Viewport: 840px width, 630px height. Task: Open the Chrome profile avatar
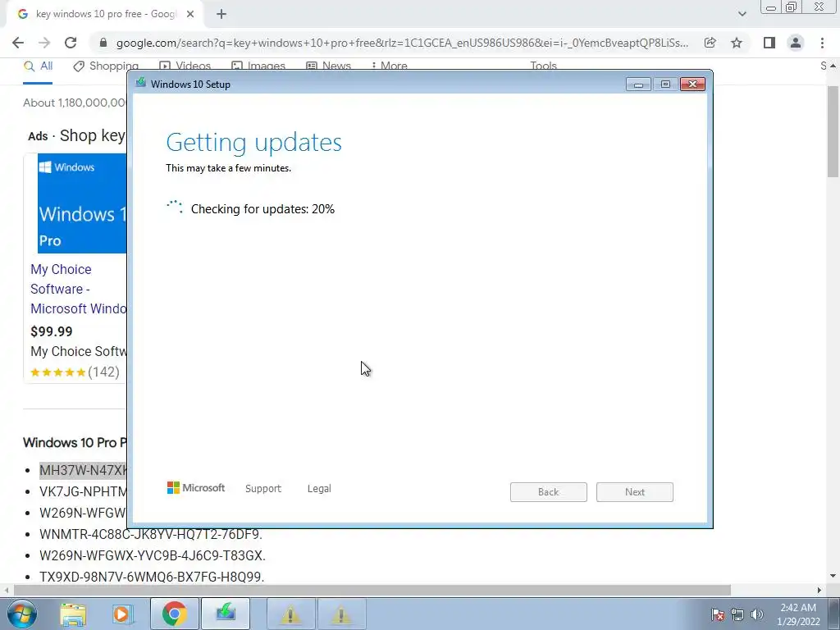796,43
